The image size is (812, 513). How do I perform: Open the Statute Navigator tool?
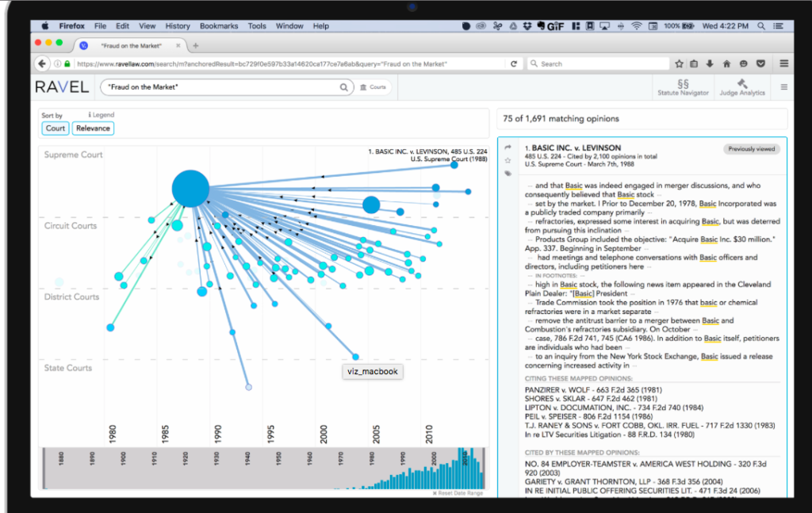coord(684,87)
